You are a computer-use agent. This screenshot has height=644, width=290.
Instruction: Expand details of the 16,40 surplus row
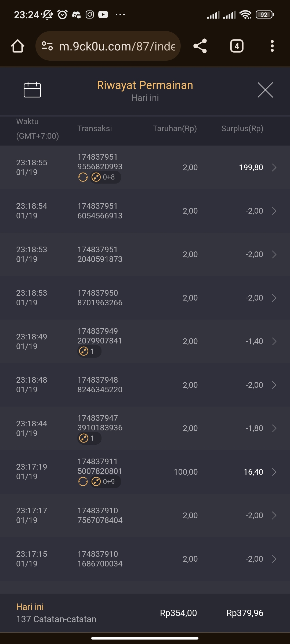click(x=274, y=472)
